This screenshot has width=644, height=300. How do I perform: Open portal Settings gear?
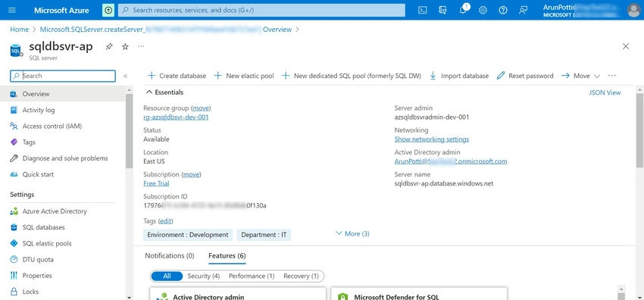(483, 11)
